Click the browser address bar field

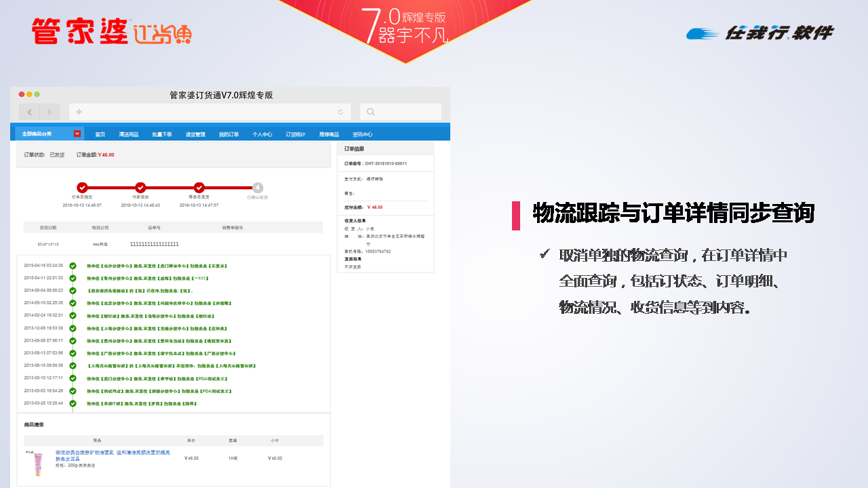tap(210, 112)
